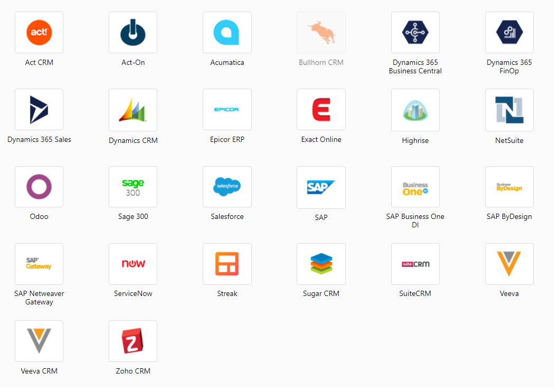Choose the Acumatica blue logo icon

pyautogui.click(x=227, y=32)
